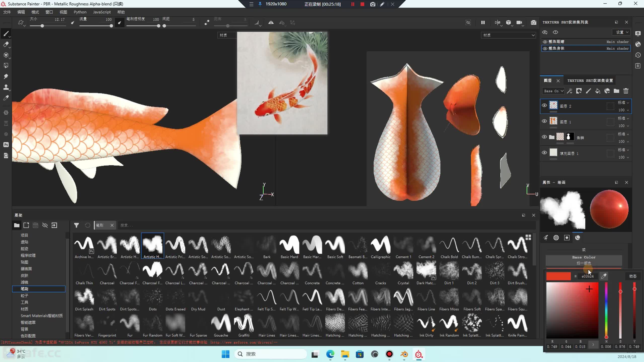Add an effect with magic wand icon
Image resolution: width=644 pixels, height=362 pixels.
[570, 91]
